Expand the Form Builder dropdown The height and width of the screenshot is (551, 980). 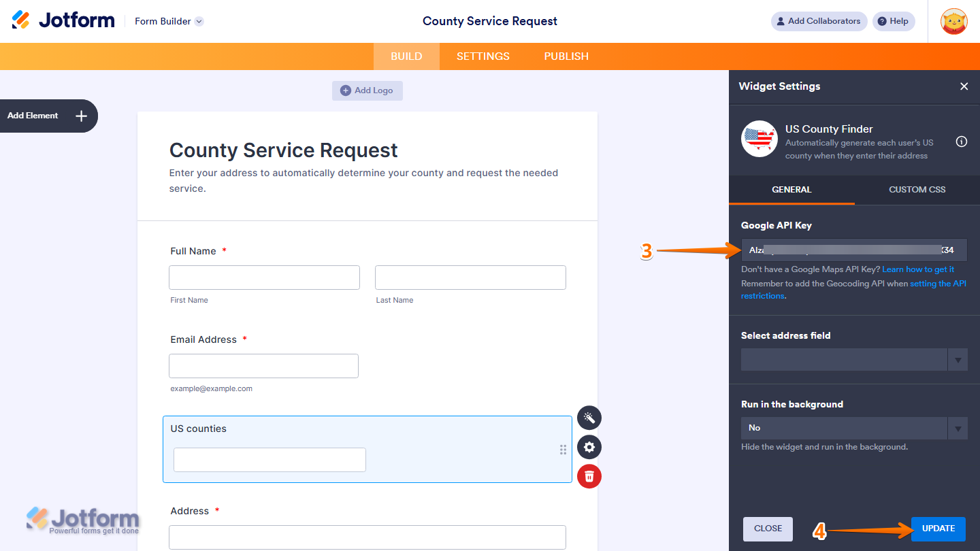pos(199,21)
